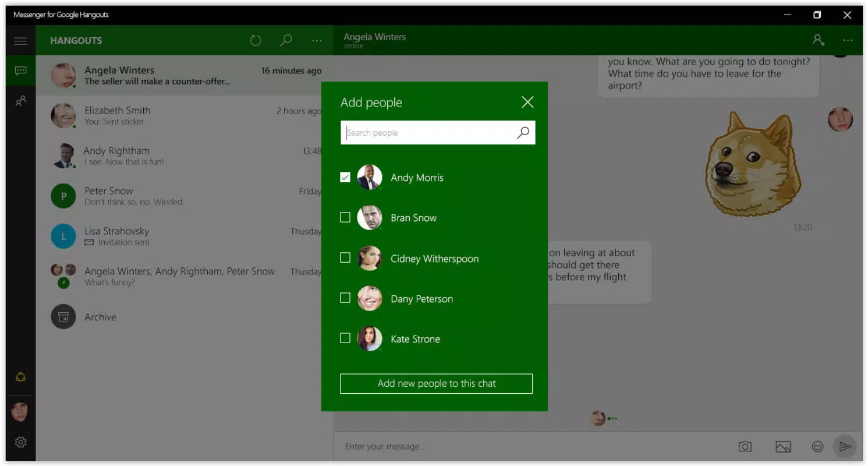Click the Angela Winters name in chat header
Screen dimensions: 868x466
[375, 37]
